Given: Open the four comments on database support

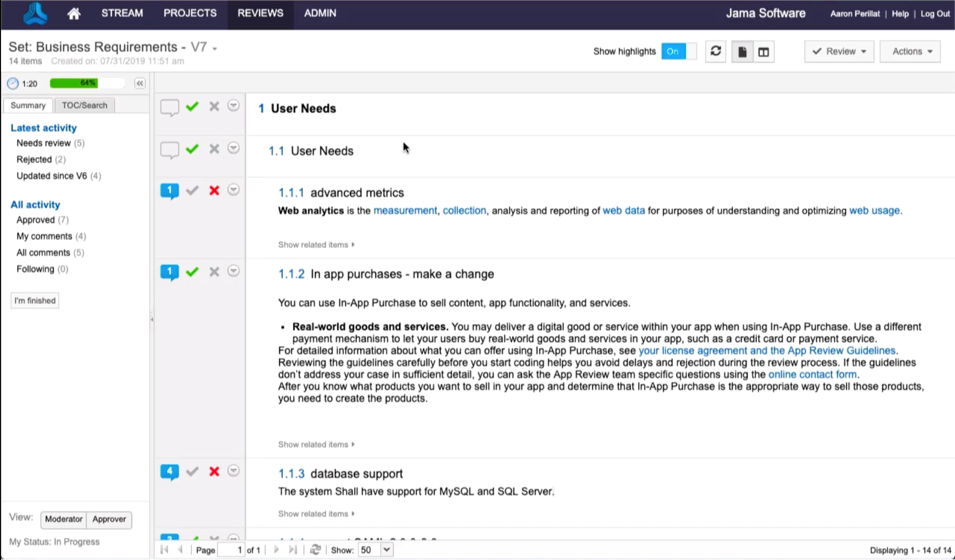Looking at the screenshot, I should [x=169, y=471].
